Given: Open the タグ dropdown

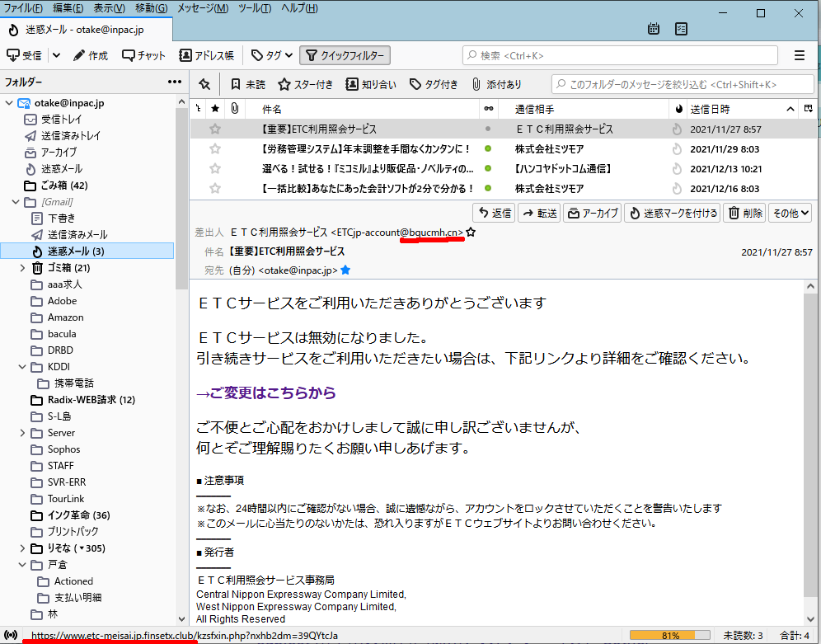Looking at the screenshot, I should (271, 55).
